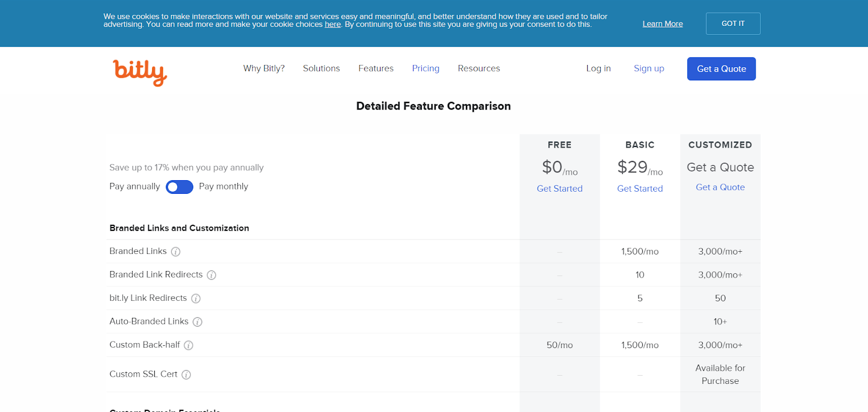Select the Pay annually label
The width and height of the screenshot is (868, 412).
pyautogui.click(x=135, y=186)
